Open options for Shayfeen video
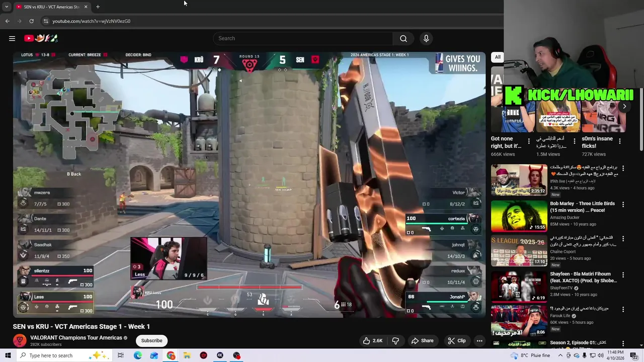Screen dimensions: 644x362 pos(623,275)
